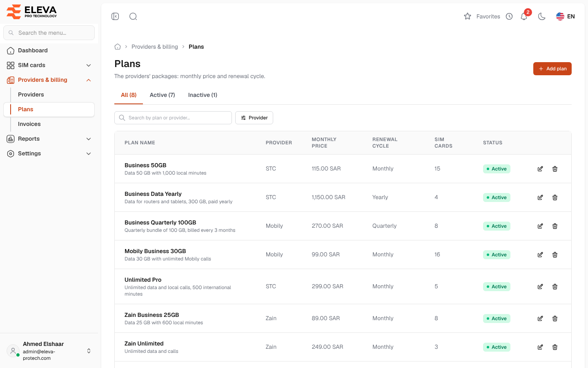Collapse the Providers & billing menu
The width and height of the screenshot is (588, 368).
click(x=49, y=80)
